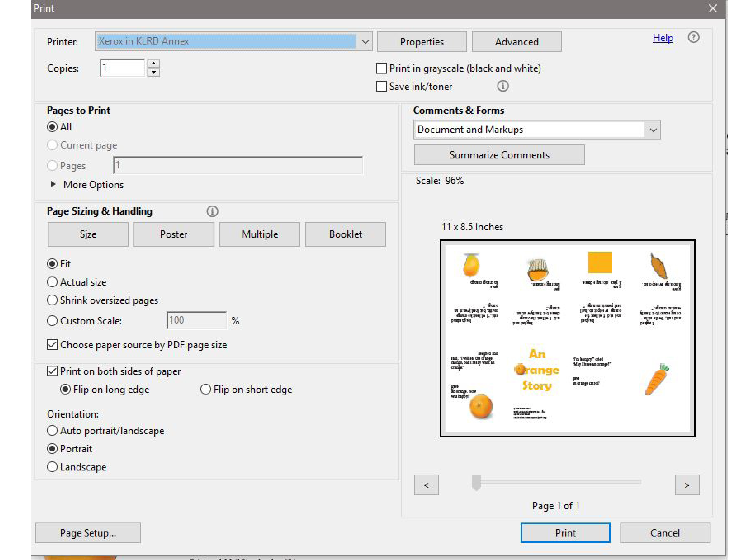Expand More Options disclosure triangle
The image size is (748, 560).
point(53,184)
